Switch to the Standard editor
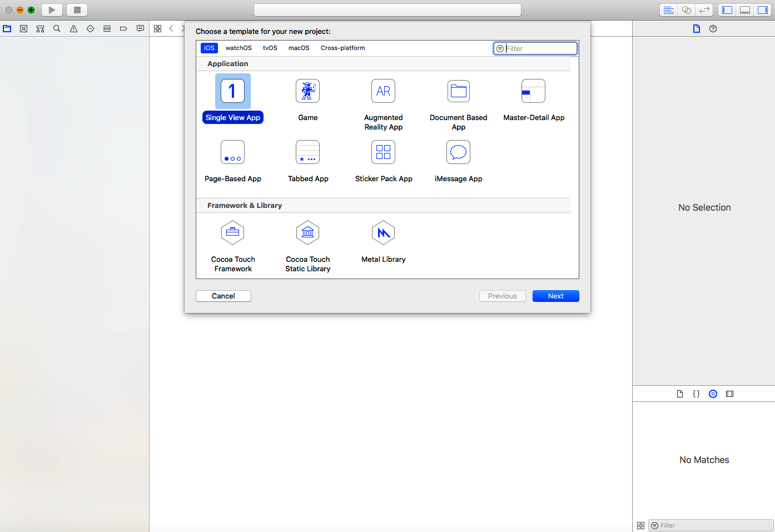The width and height of the screenshot is (775, 532). [x=669, y=10]
